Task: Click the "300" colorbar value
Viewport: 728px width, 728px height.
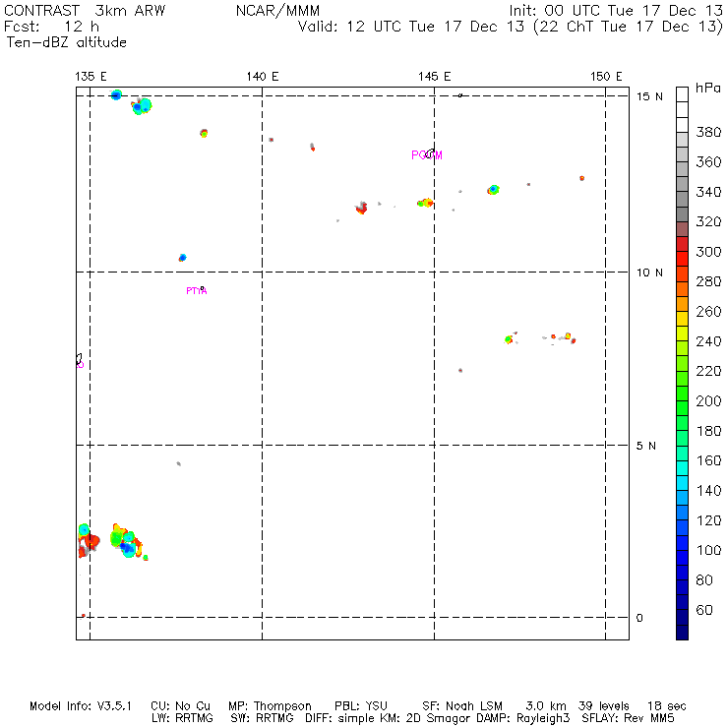Action: (708, 252)
